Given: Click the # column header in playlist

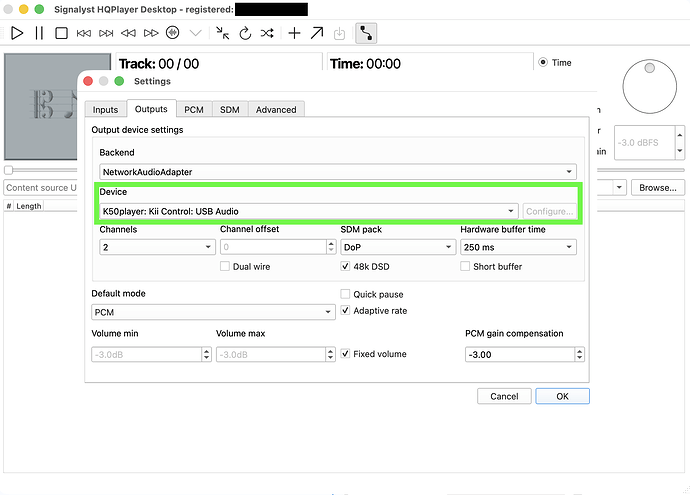Looking at the screenshot, I should click(x=9, y=206).
